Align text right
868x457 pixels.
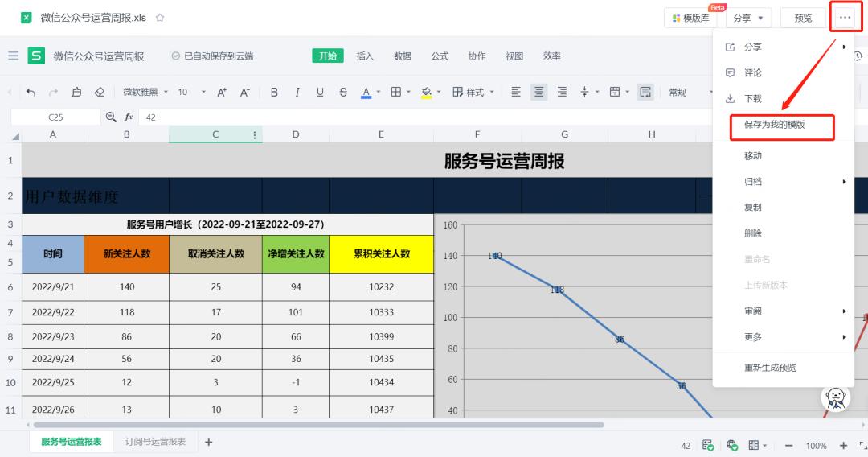pyautogui.click(x=562, y=92)
